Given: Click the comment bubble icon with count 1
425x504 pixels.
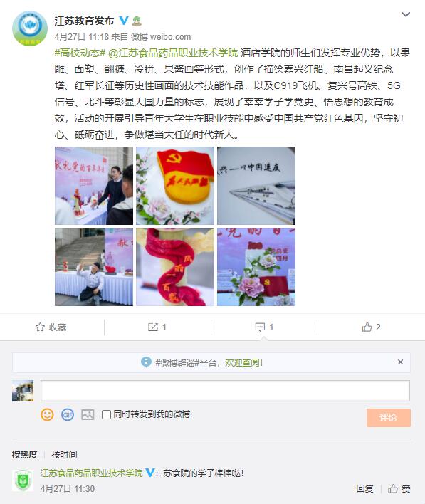Looking at the screenshot, I should [x=260, y=327].
